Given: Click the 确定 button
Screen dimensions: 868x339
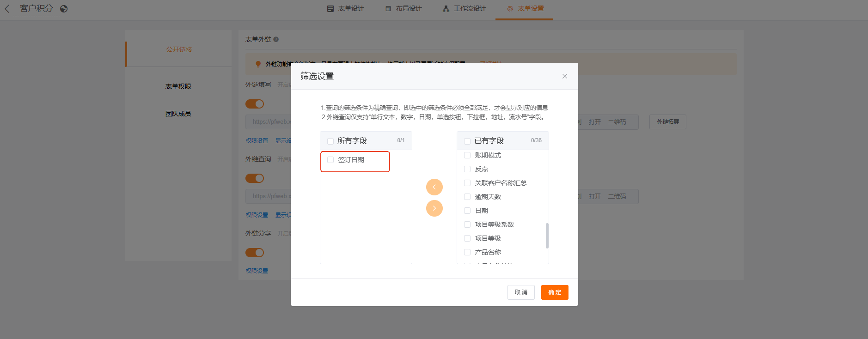Looking at the screenshot, I should pos(554,292).
